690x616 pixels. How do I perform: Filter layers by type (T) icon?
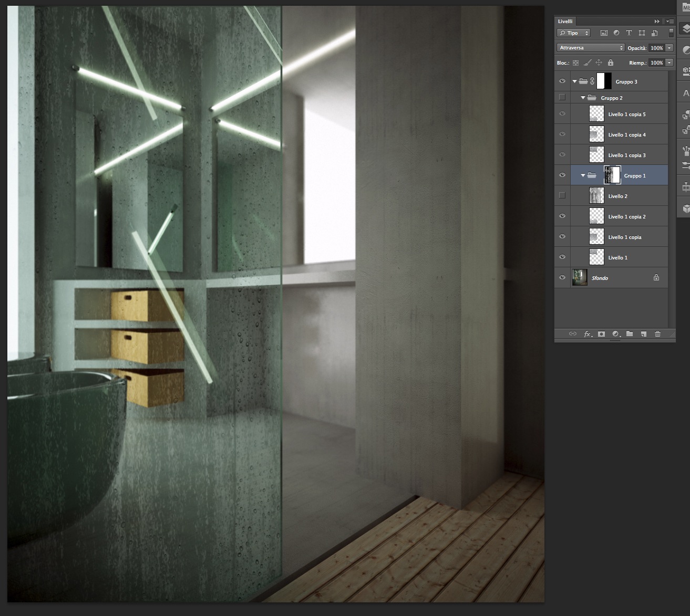coord(629,33)
